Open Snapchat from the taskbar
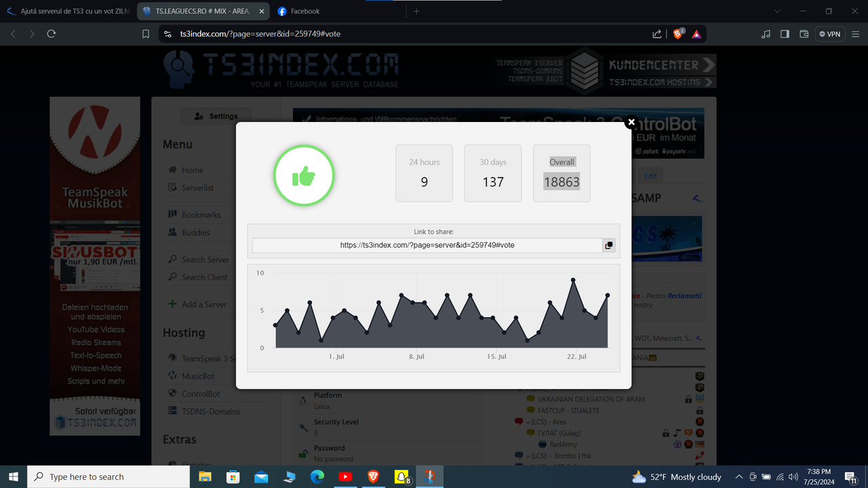The width and height of the screenshot is (868, 488). (x=401, y=477)
